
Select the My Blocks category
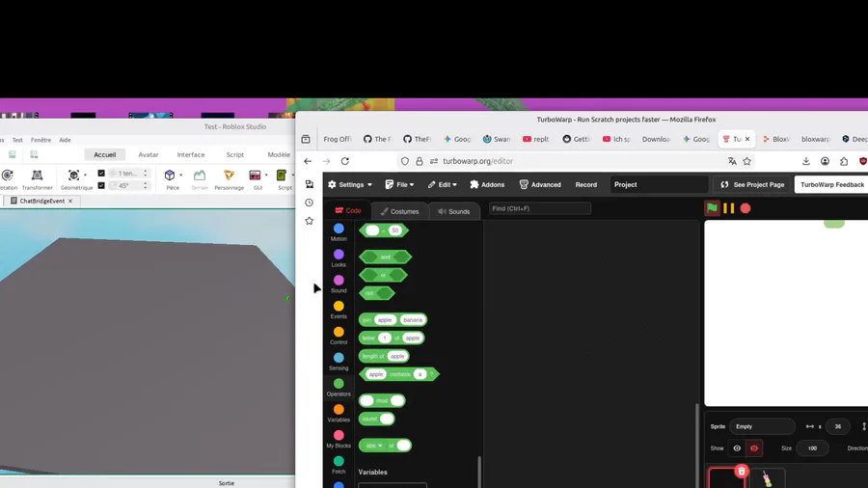click(339, 440)
